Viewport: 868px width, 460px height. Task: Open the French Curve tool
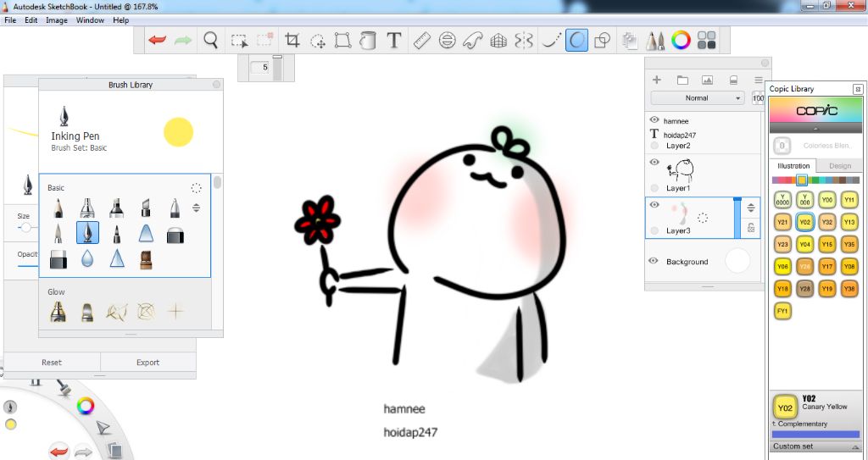[473, 41]
